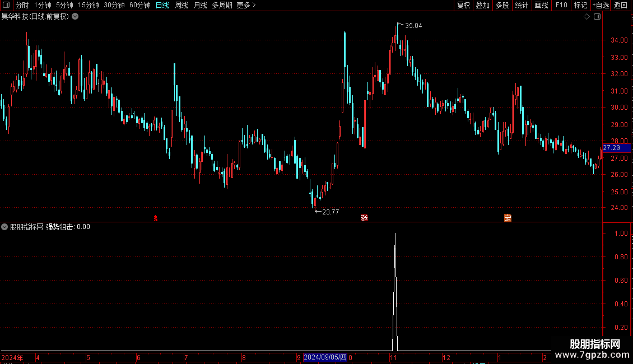Expand the 更多 periods menu

pos(246,5)
